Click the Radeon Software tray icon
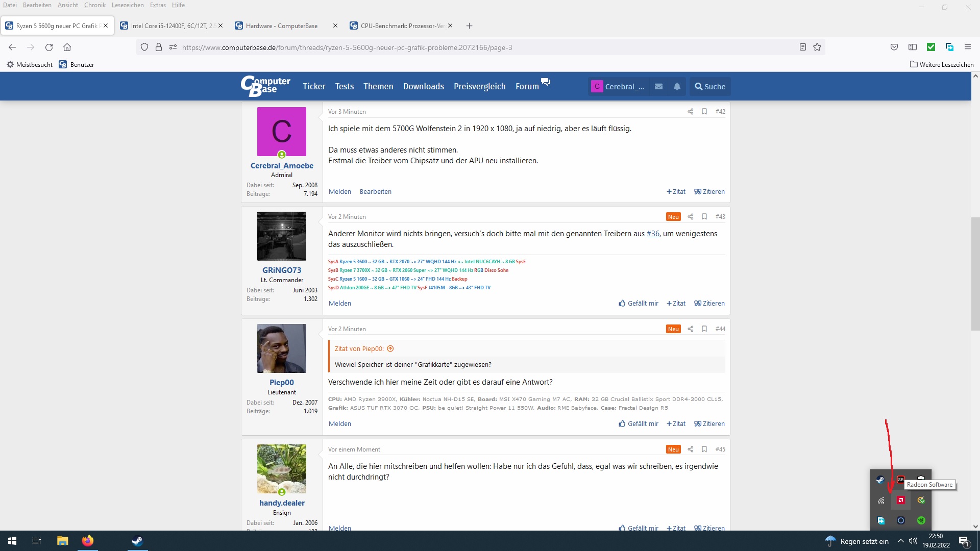 coord(901,500)
